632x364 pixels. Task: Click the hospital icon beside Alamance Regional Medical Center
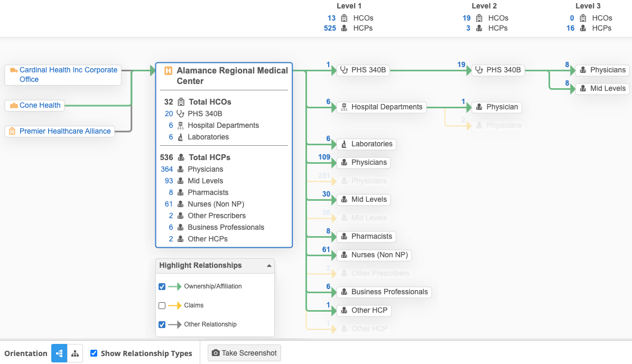(x=169, y=71)
